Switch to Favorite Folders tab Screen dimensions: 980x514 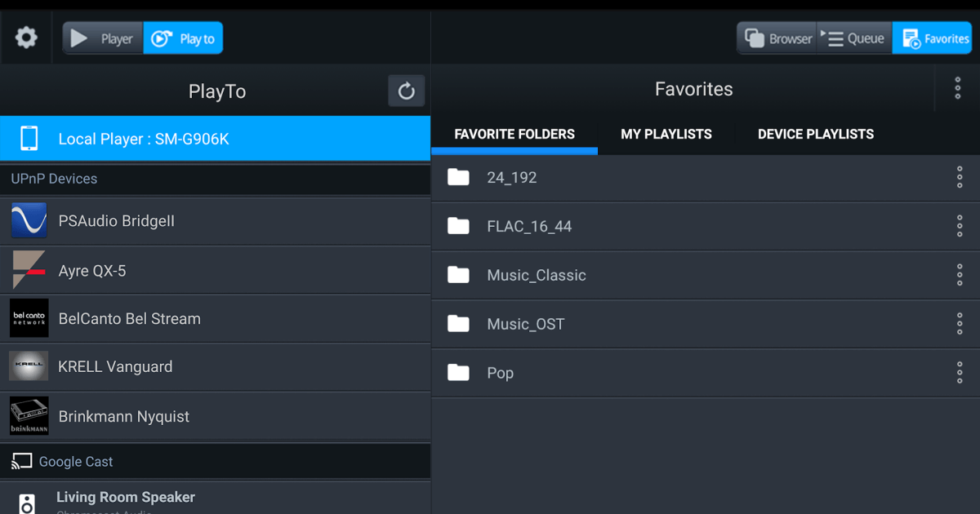[x=514, y=134]
